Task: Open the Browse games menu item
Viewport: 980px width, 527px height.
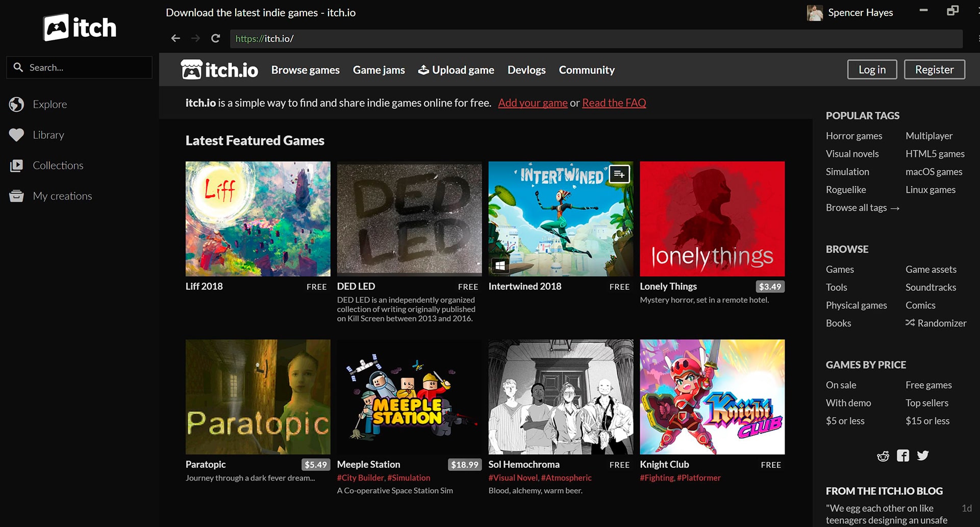Action: click(x=305, y=70)
